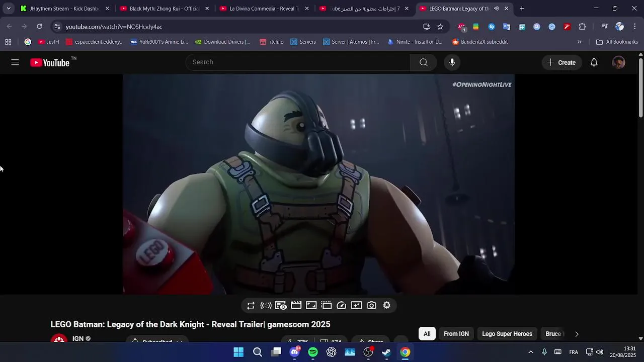This screenshot has width=644, height=362.
Task: Bookmark this page with the star icon
Action: click(440, 27)
